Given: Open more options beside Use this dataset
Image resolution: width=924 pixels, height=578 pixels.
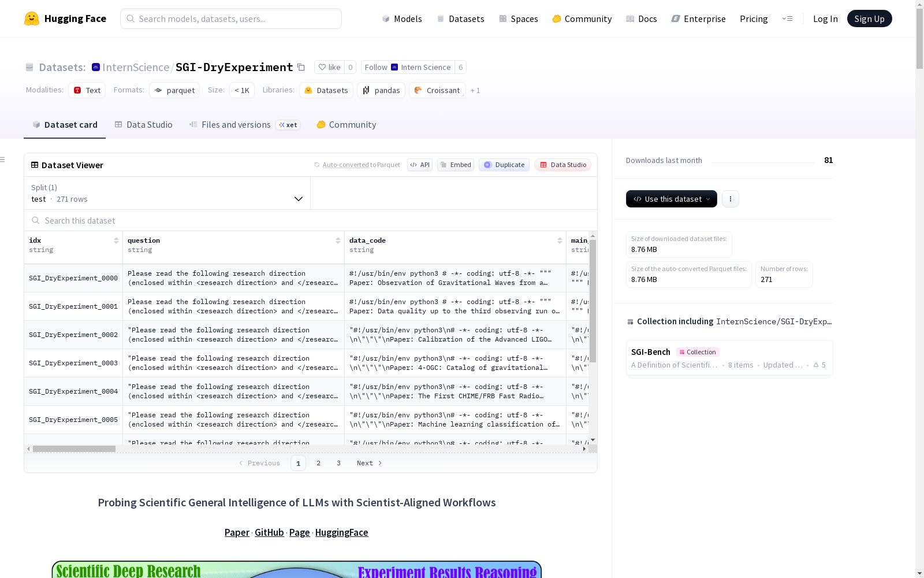Looking at the screenshot, I should pos(731,199).
